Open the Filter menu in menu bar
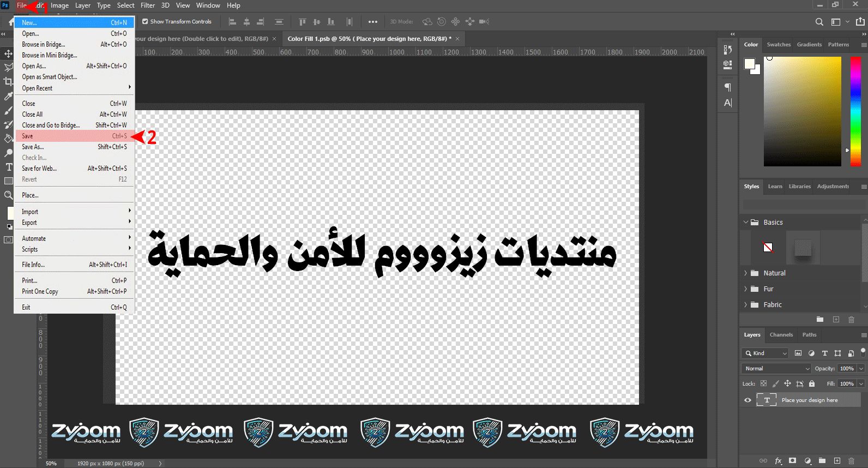Image resolution: width=868 pixels, height=468 pixels. [148, 5]
